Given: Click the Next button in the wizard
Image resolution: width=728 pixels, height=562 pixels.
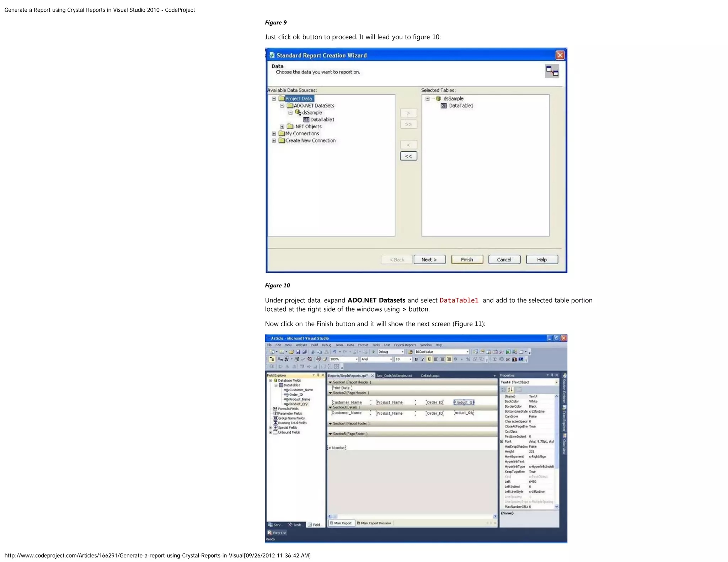Looking at the screenshot, I should [429, 260].
